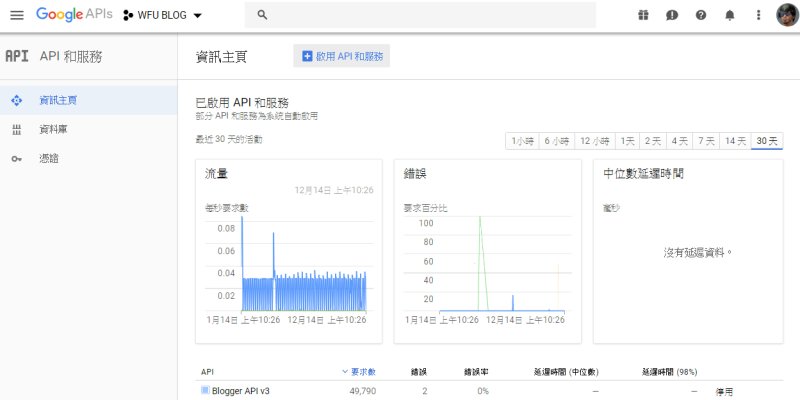The height and width of the screenshot is (400, 800).
Task: Select the 1 小時 time range tab
Action: coord(522,141)
